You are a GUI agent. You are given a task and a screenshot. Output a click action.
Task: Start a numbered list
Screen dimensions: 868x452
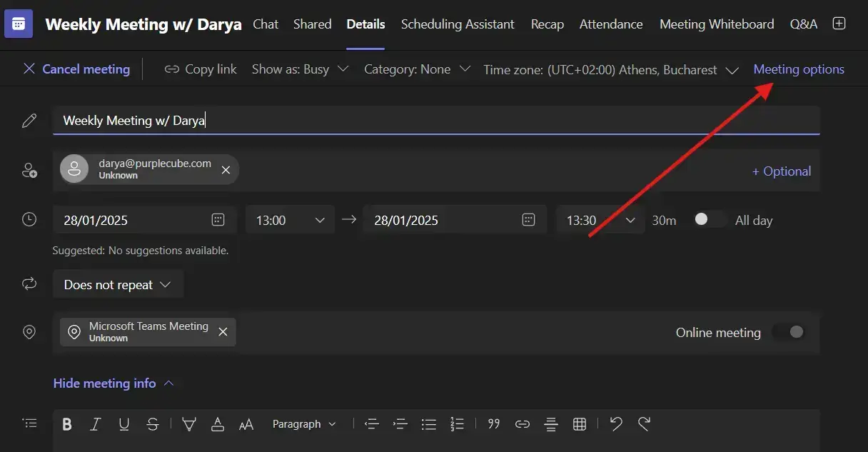(458, 424)
